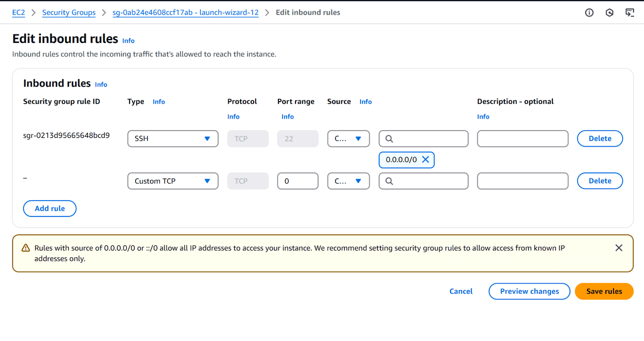This screenshot has width=644, height=341.
Task: Click Preview changes button
Action: [x=529, y=291]
